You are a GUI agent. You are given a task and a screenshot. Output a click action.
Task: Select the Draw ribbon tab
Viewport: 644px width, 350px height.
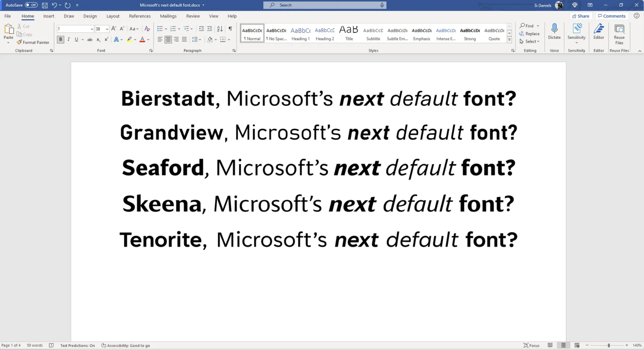[69, 16]
